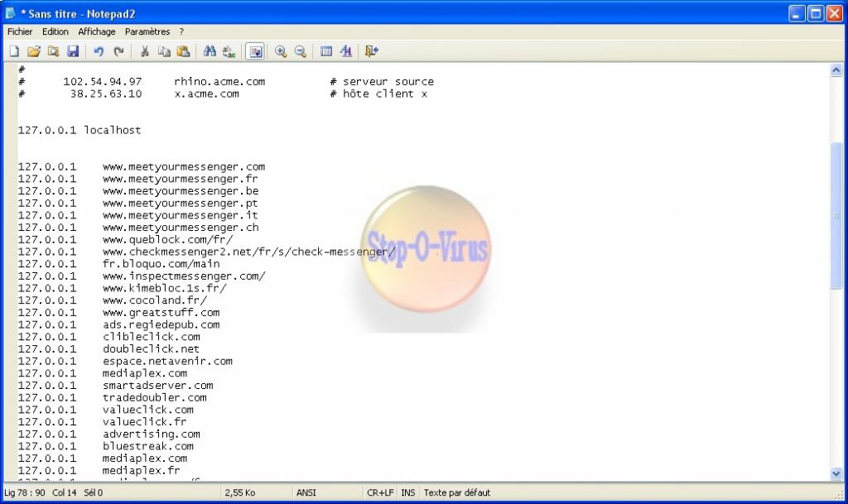848x504 pixels.
Task: Zoom in with the magnifier plus icon
Action: pos(281,51)
